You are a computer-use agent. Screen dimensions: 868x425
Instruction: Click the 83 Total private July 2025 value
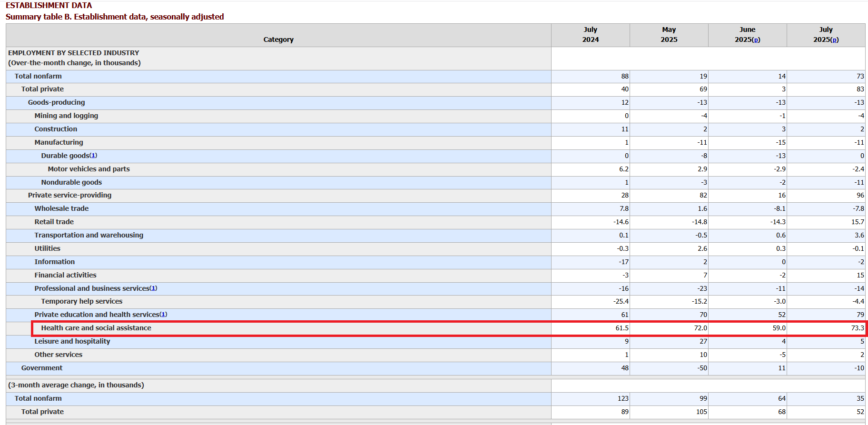(x=860, y=89)
